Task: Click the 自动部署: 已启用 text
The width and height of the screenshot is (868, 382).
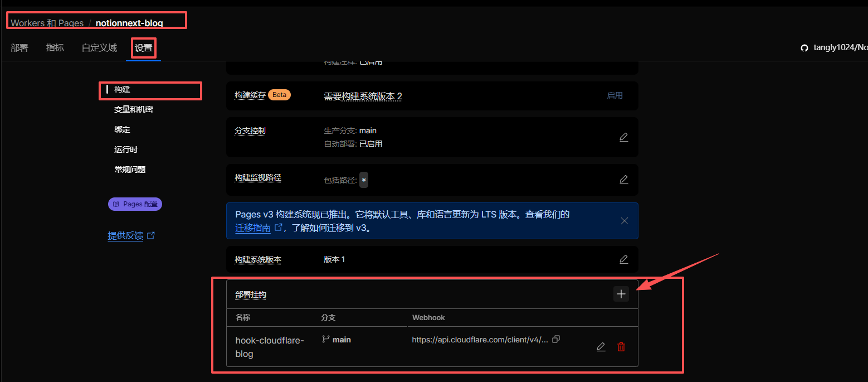Action: coord(353,144)
